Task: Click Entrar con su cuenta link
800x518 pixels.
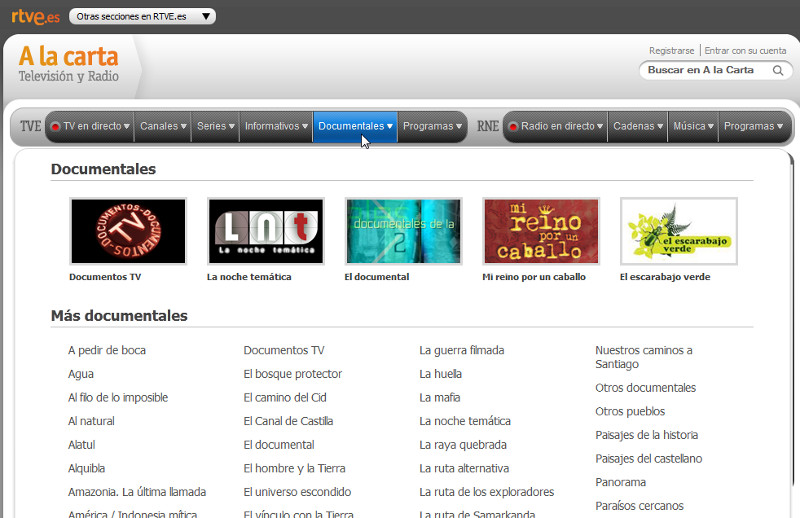Action: pyautogui.click(x=745, y=51)
